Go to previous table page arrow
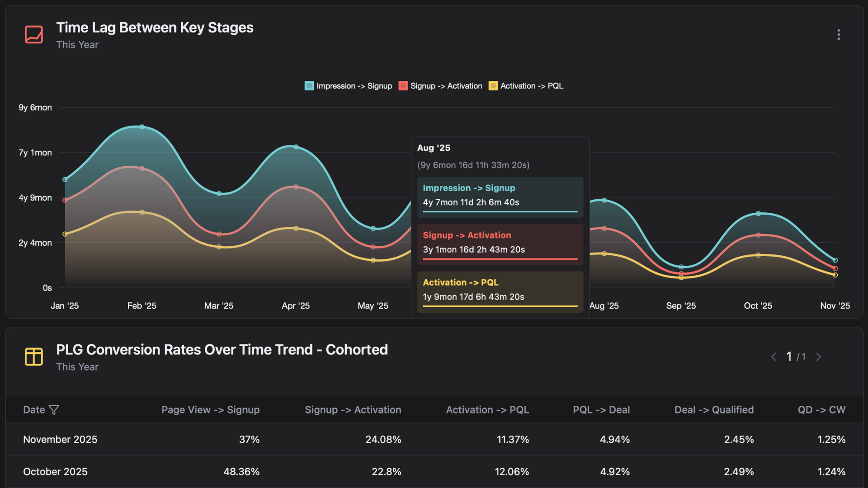The image size is (868, 488). click(x=774, y=357)
